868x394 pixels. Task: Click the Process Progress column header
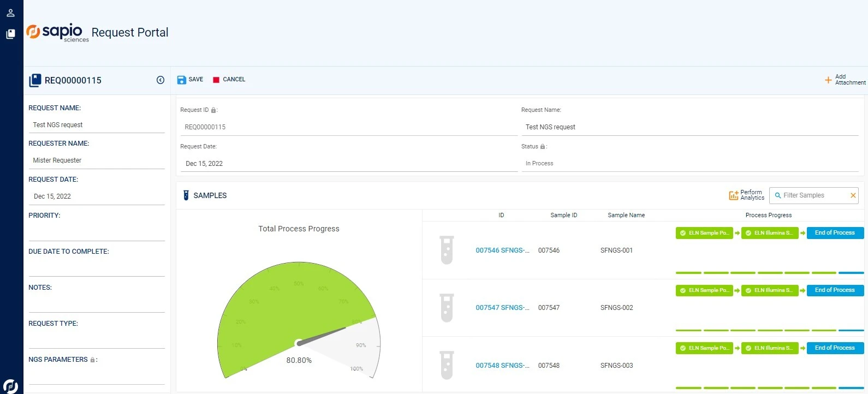click(x=769, y=216)
